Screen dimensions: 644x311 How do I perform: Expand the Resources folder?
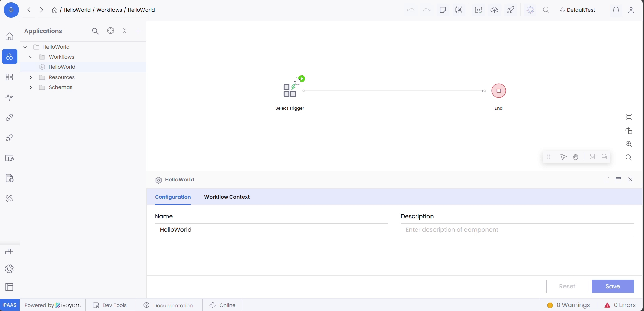31,77
